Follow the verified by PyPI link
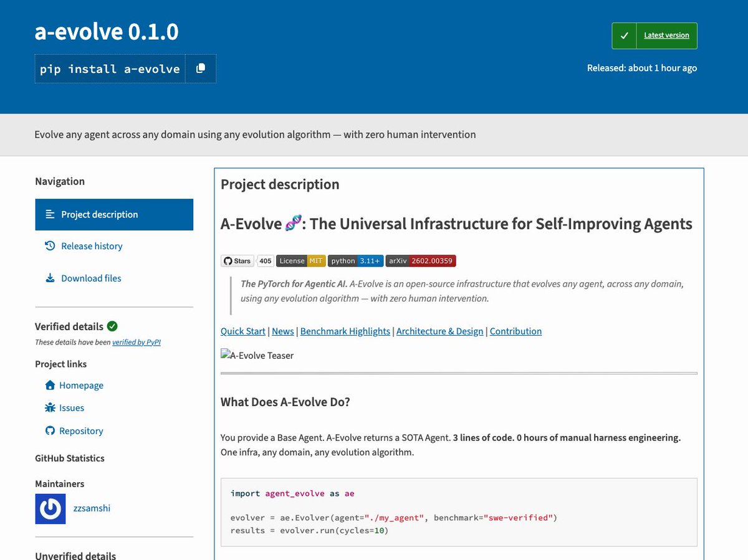 [x=137, y=342]
